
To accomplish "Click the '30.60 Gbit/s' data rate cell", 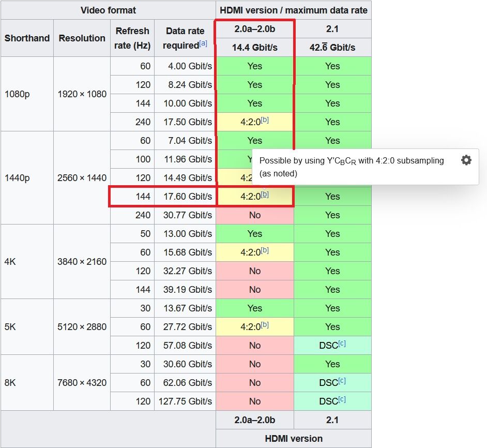I will (185, 364).
